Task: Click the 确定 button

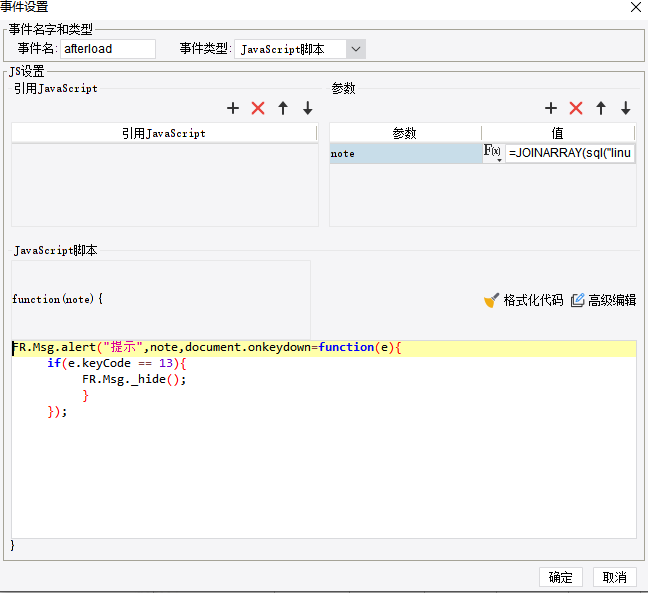Action: (x=561, y=577)
